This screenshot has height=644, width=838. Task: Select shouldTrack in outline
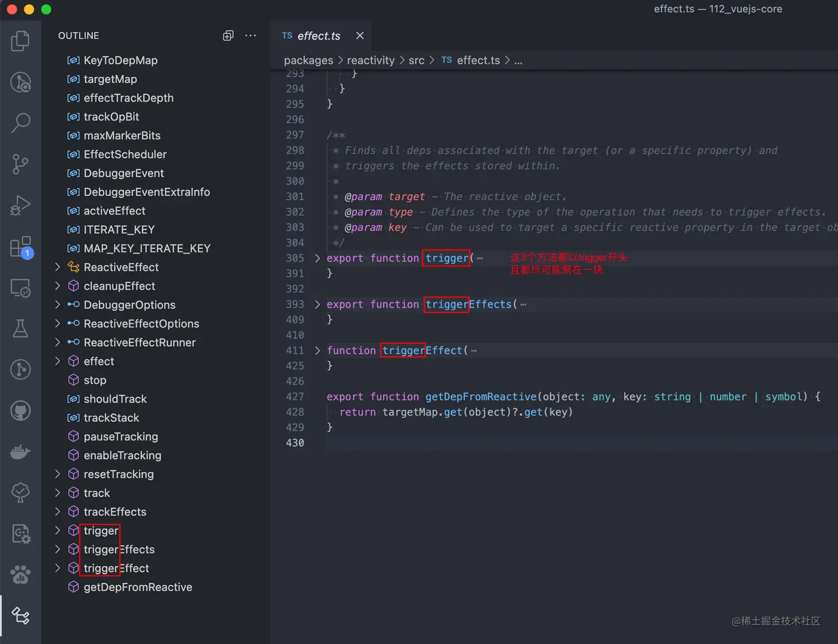tap(115, 399)
